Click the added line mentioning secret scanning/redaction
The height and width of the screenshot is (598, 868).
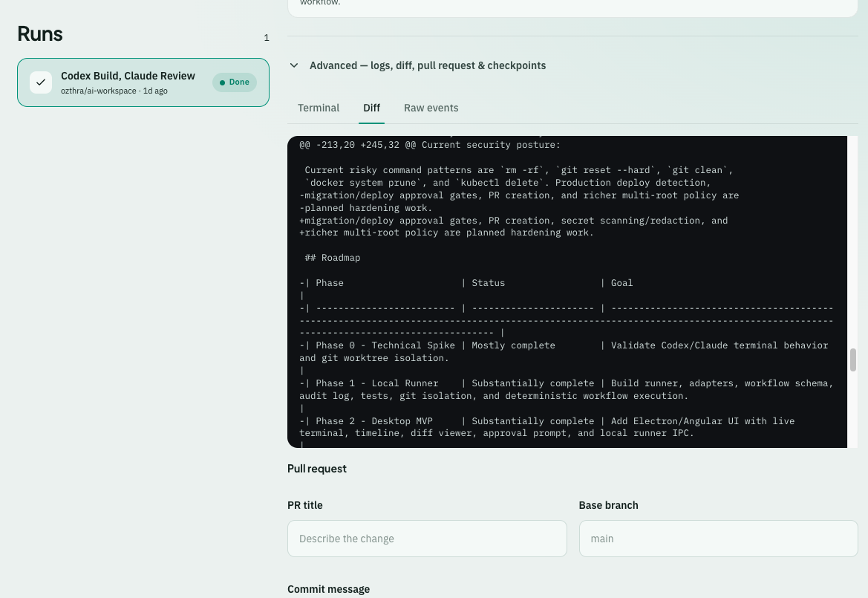(514, 221)
